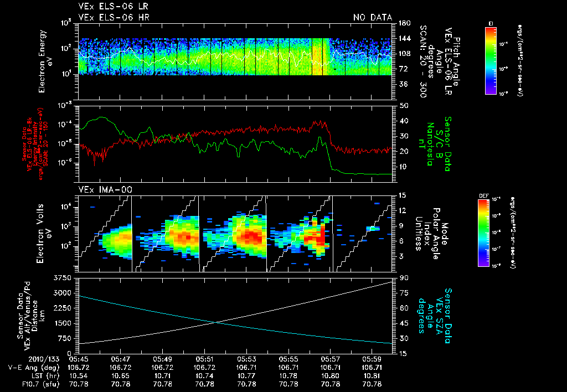The image size is (567, 392).
Task: Click the LST value 10.65
Action: coord(120,376)
